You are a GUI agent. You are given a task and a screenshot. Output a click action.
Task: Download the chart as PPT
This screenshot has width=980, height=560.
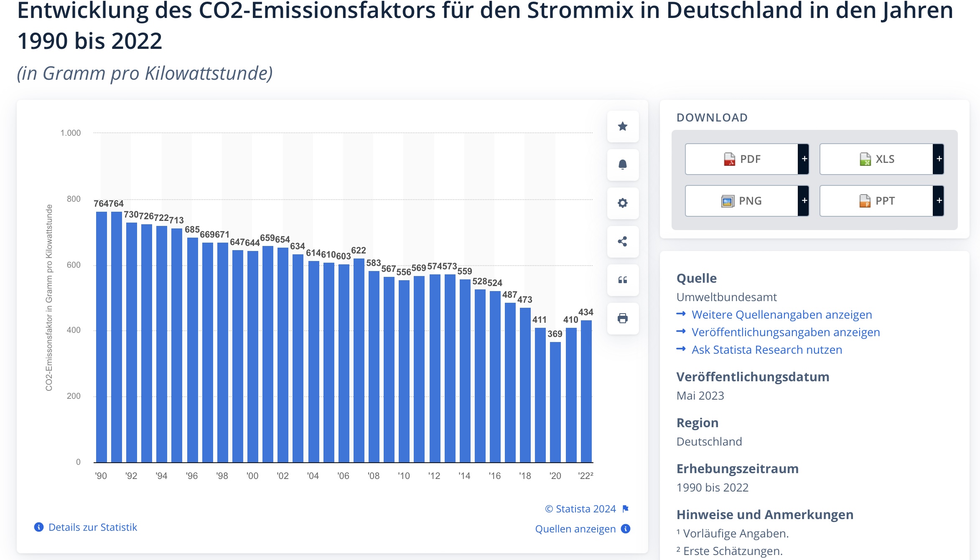(x=876, y=201)
